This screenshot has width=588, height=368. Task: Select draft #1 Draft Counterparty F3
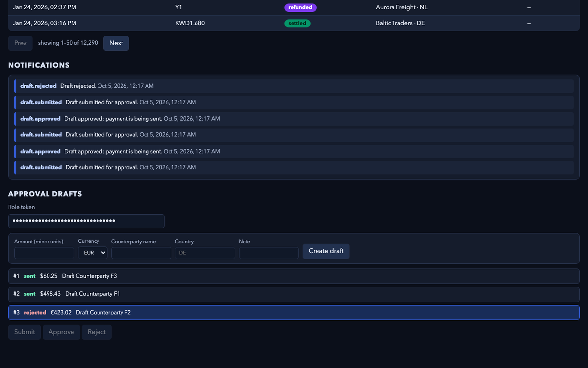tap(294, 276)
